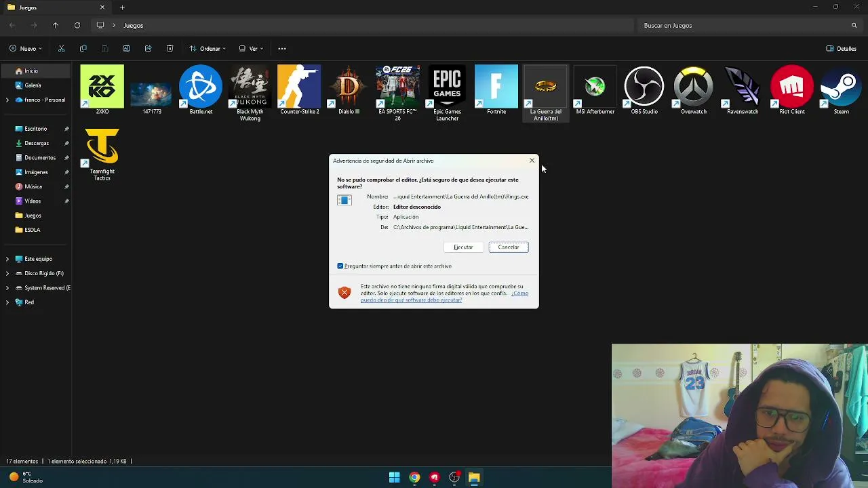Click the '17 elementos' status bar text
This screenshot has height=488, width=868.
tap(22, 462)
